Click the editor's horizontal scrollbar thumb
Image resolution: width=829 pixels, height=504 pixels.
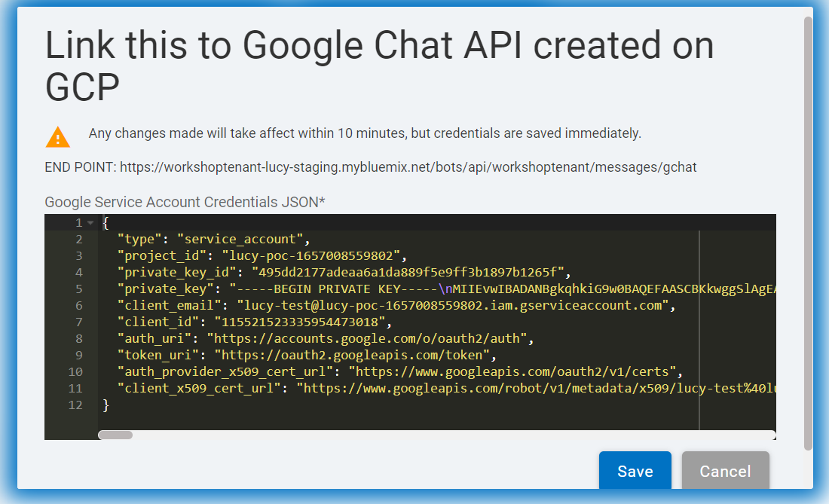[115, 435]
